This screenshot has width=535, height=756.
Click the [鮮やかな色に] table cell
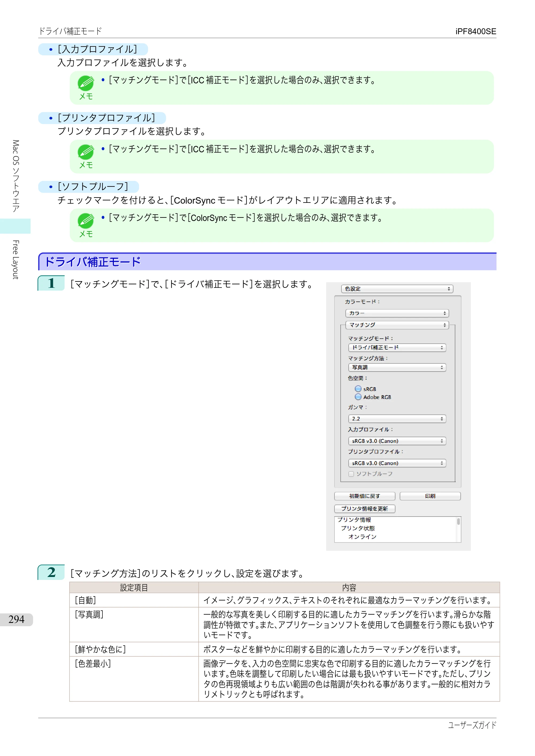click(134, 649)
